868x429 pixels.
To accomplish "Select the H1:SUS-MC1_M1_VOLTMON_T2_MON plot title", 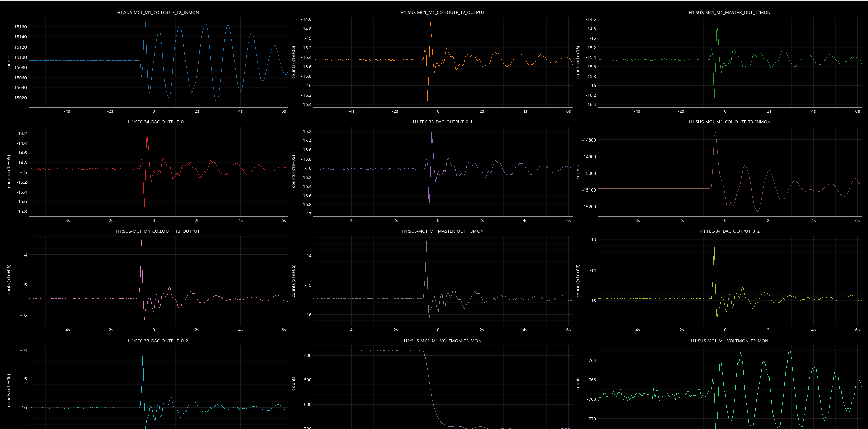I will pyautogui.click(x=729, y=341).
